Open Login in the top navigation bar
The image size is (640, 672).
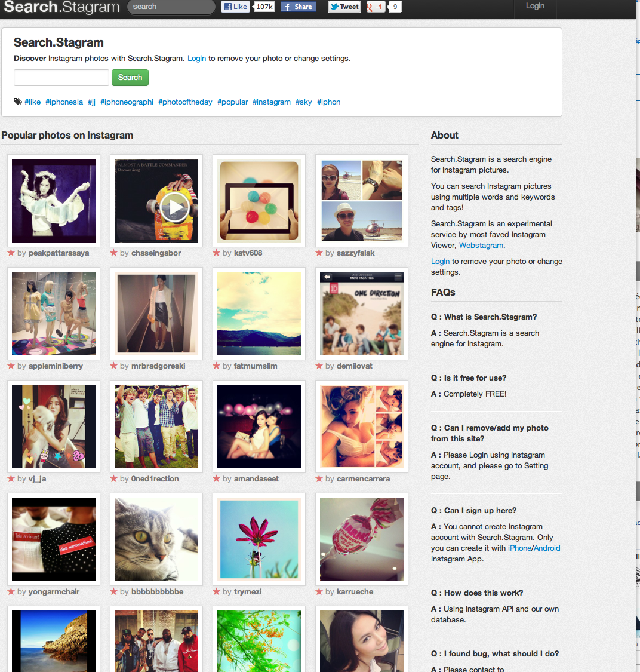click(535, 6)
